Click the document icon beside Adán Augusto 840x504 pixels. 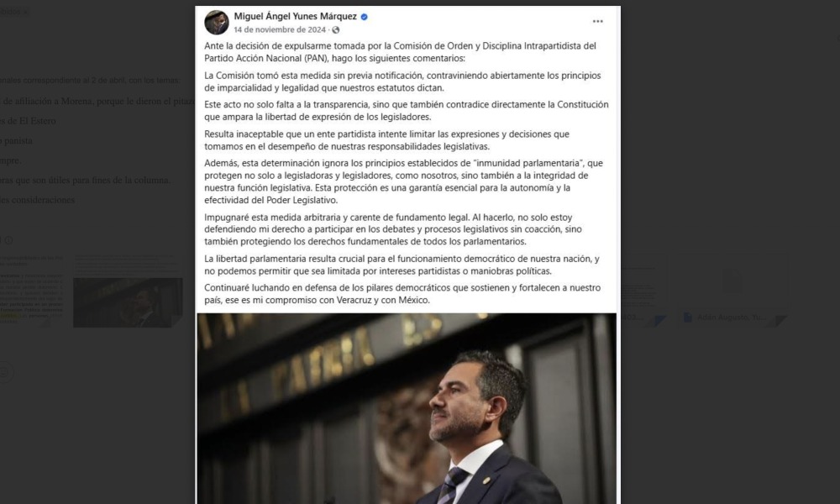688,318
